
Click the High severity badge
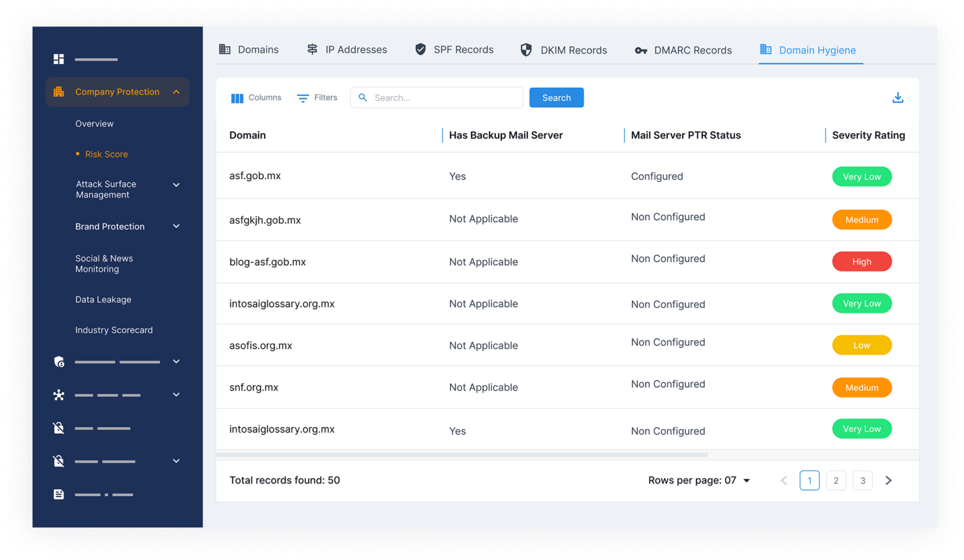coord(862,262)
